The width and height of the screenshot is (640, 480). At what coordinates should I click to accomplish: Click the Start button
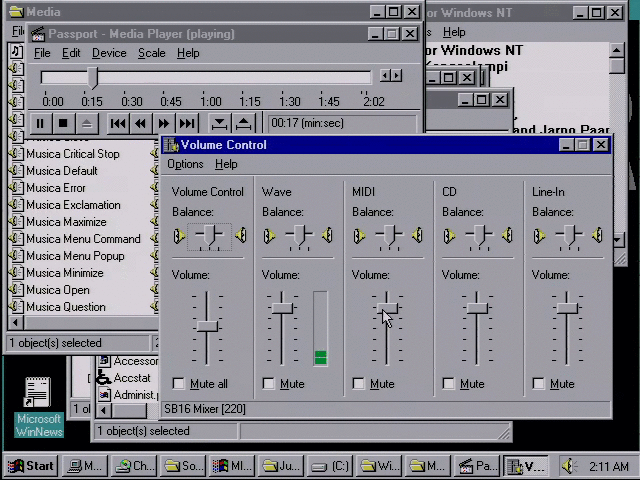31,466
